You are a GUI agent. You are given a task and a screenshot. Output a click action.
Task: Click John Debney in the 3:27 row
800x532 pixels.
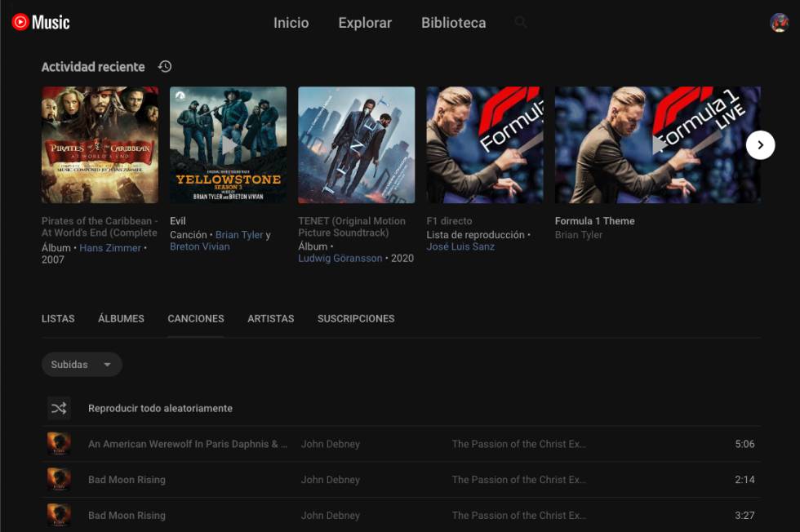(331, 515)
